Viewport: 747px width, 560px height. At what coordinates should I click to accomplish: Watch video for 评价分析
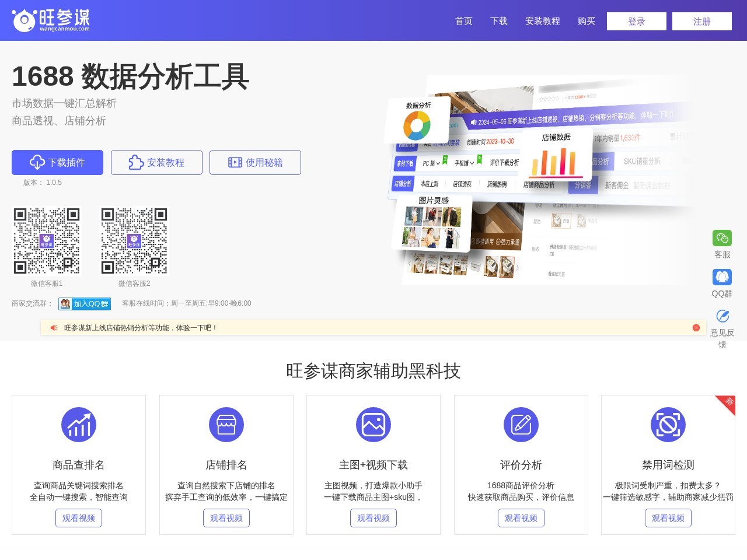coord(521,518)
